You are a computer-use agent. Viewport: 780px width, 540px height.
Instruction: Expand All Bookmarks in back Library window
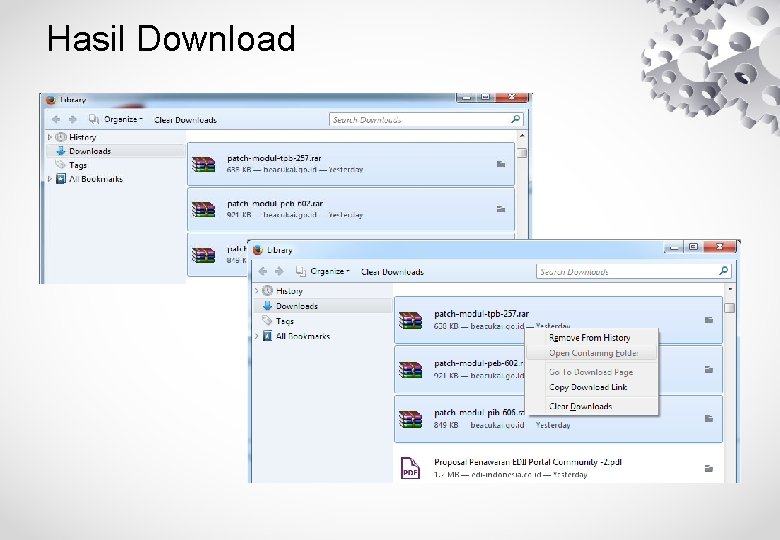(50, 179)
